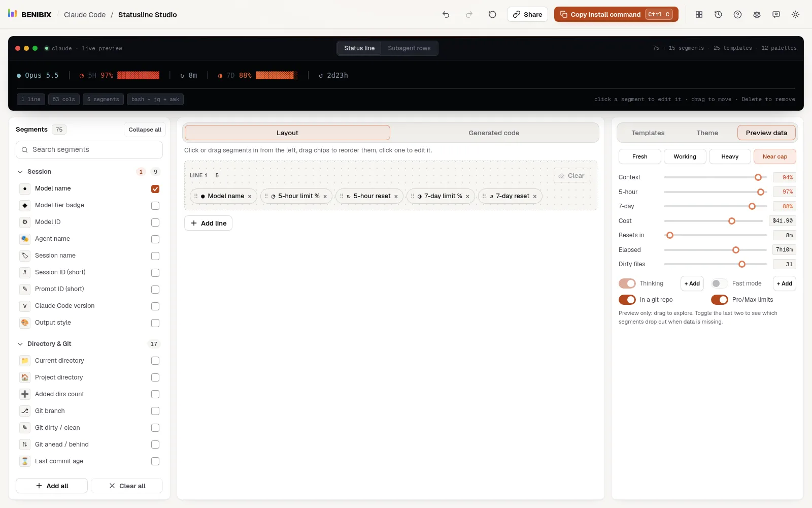Click the feedback chat icon
Viewport: 812px width, 508px height.
click(x=776, y=15)
